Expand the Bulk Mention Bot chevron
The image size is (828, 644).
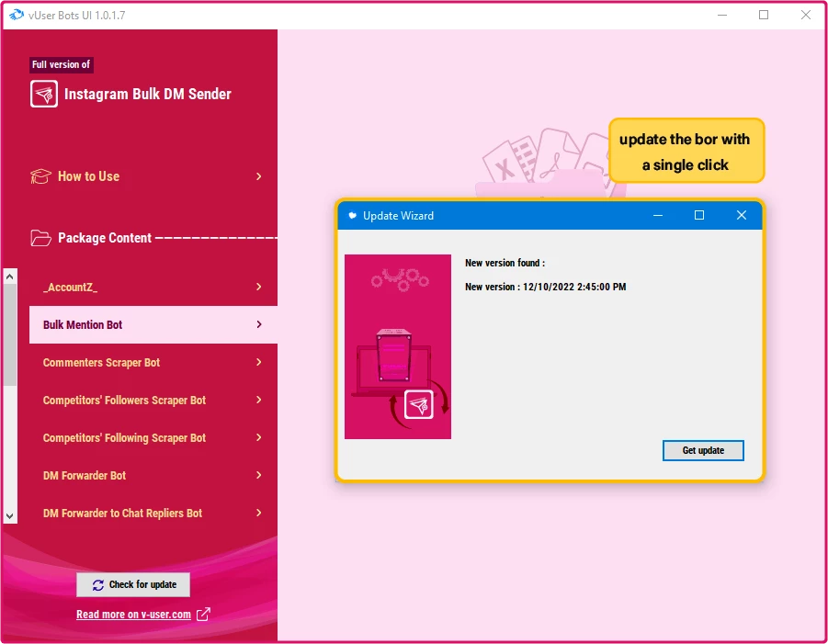pyautogui.click(x=259, y=324)
